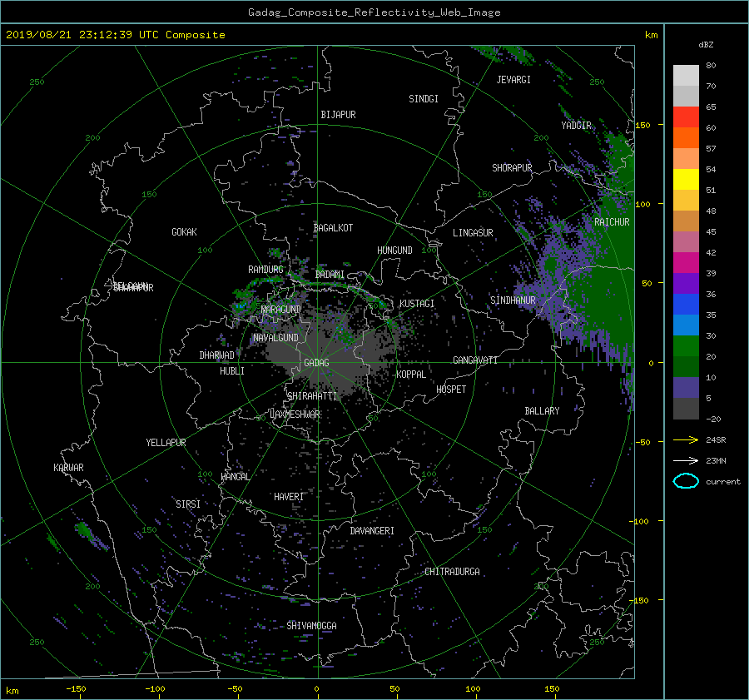Click the 23MN legend text
Screen dimensions: 749x700
point(716,460)
